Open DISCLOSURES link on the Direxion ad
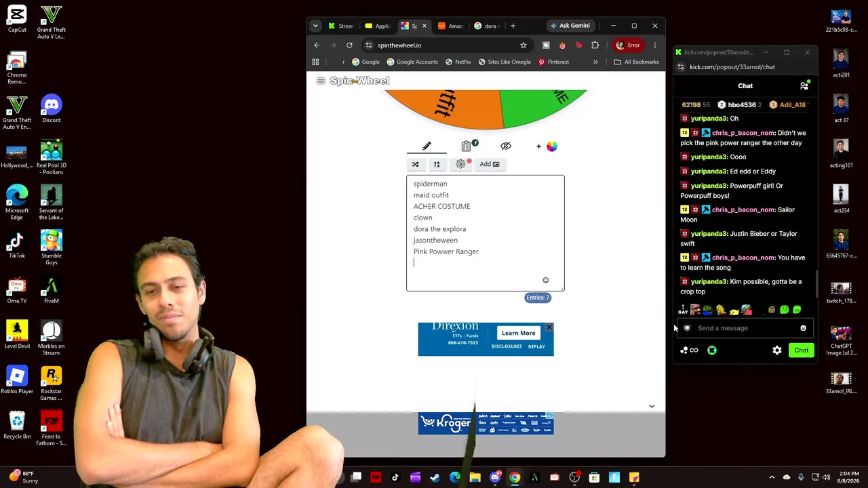This screenshot has width=868, height=488. point(507,346)
